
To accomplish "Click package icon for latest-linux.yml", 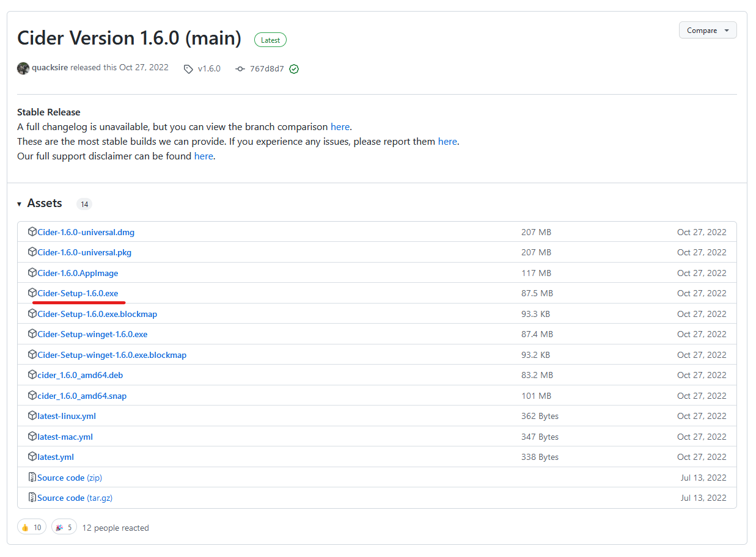I will [32, 416].
